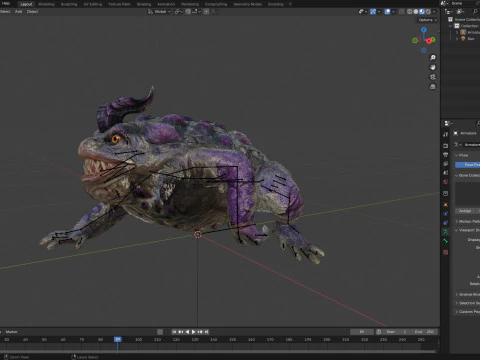Click the properties editor type icon
This screenshot has width=480, height=360.
point(447,124)
